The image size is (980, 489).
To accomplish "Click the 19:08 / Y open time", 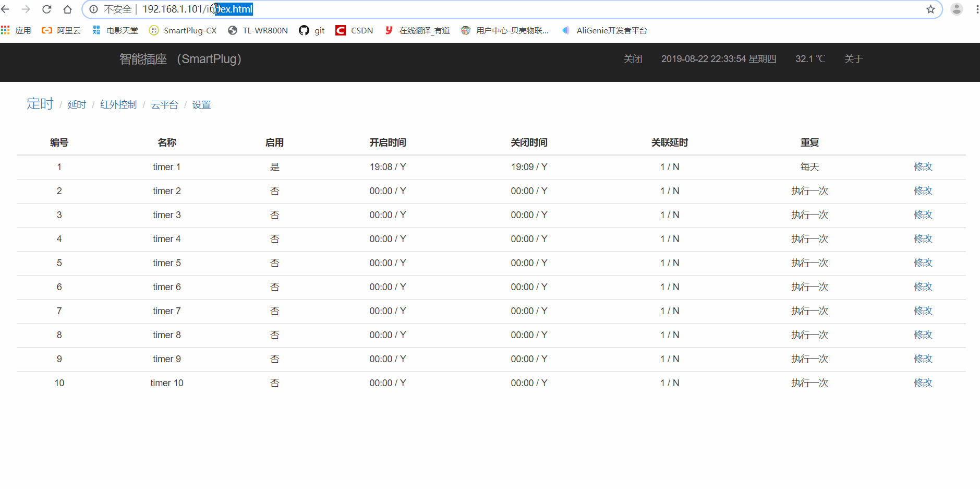I will [x=388, y=167].
